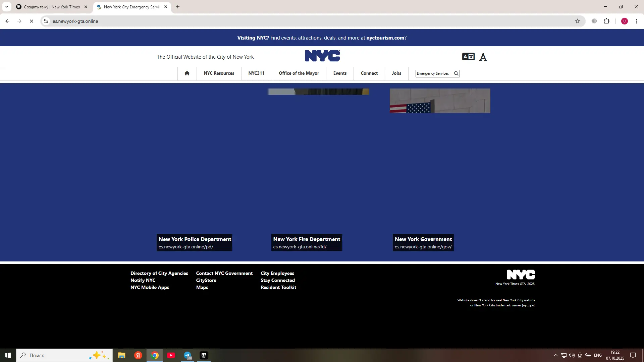Viewport: 644px width, 362px height.
Task: Open Chrome three-dot menu
Action: click(x=636, y=21)
